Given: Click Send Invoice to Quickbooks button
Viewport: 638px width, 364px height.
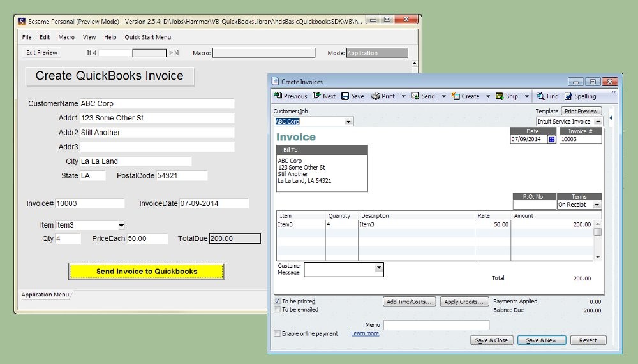Looking at the screenshot, I should (147, 272).
